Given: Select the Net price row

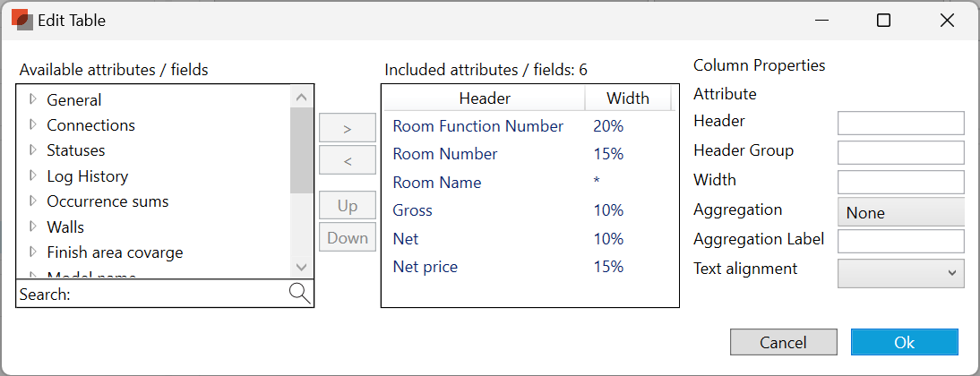Looking at the screenshot, I should [426, 266].
